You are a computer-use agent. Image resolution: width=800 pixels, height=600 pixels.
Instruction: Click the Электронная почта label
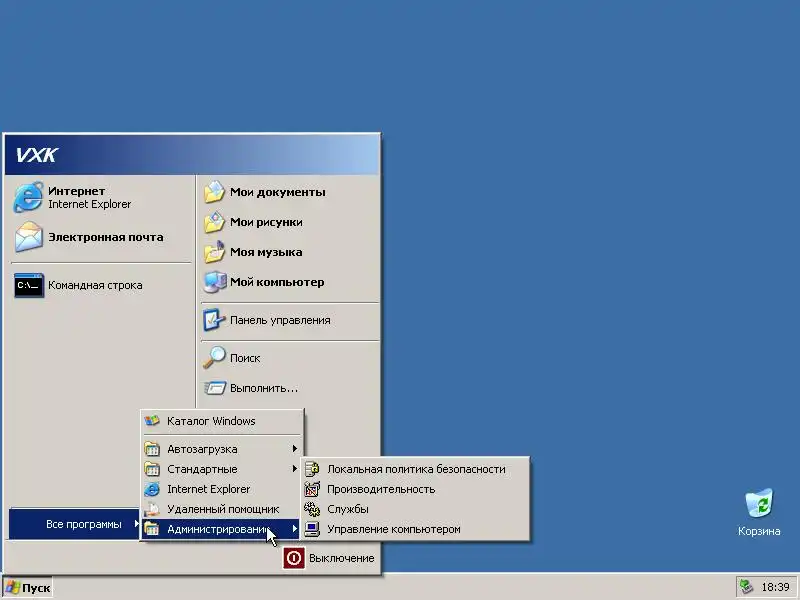pyautogui.click(x=106, y=237)
